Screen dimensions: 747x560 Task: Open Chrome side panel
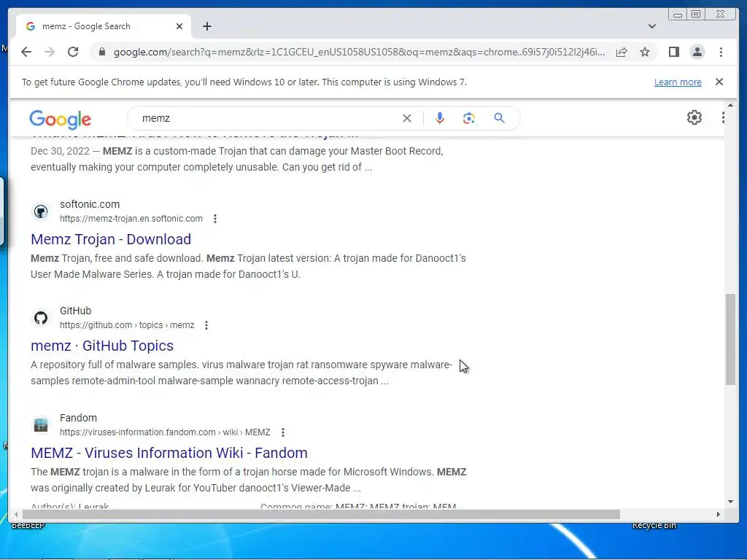pyautogui.click(x=673, y=52)
